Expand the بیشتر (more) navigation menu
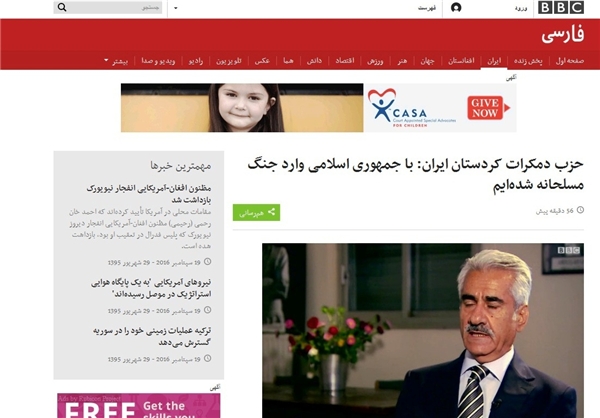The height and width of the screenshot is (418, 600). pyautogui.click(x=119, y=61)
